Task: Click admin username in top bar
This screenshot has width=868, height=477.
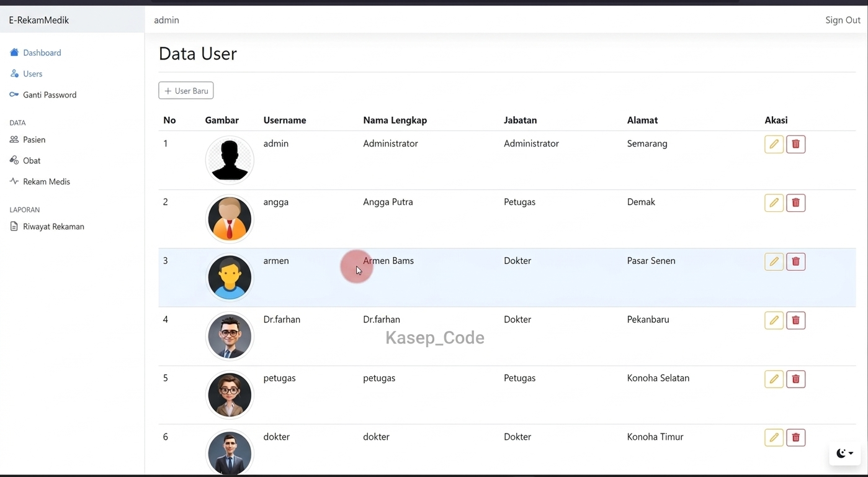Action: [x=166, y=20]
